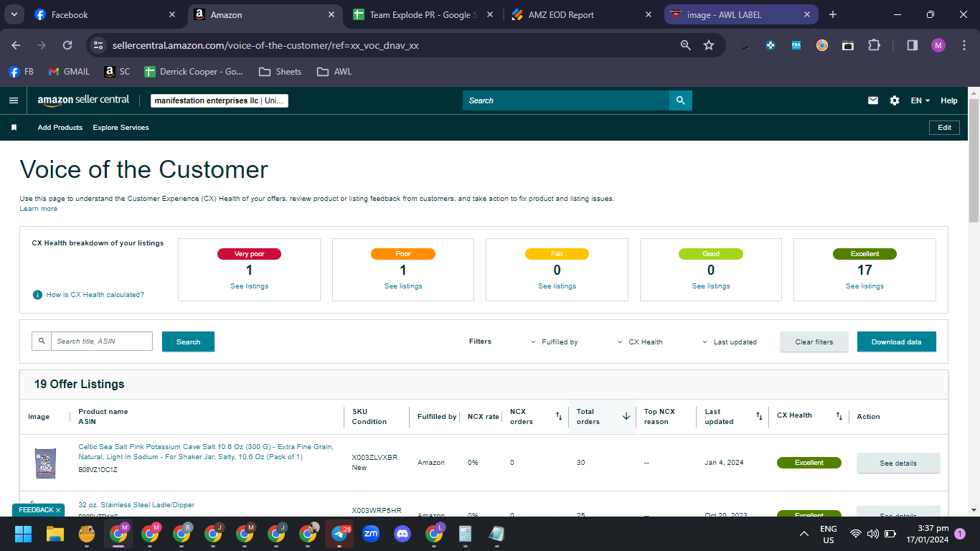Screen dimensions: 980x551
Task: Expand the CX Health filter dropdown
Action: (640, 342)
